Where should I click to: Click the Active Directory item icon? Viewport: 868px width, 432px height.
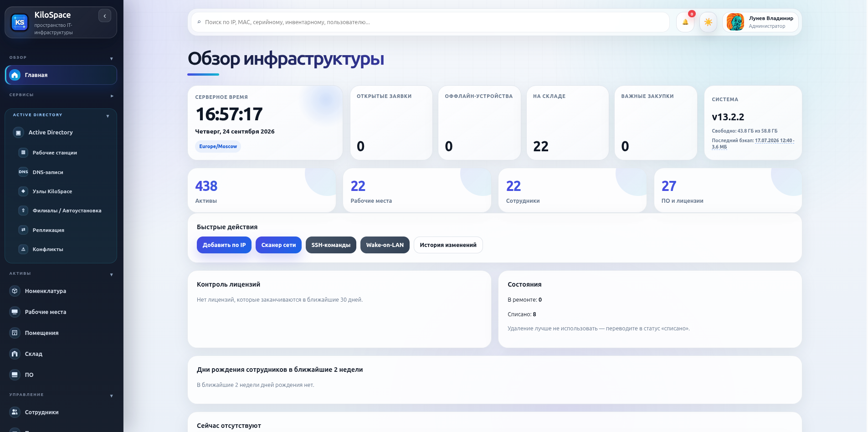tap(18, 133)
